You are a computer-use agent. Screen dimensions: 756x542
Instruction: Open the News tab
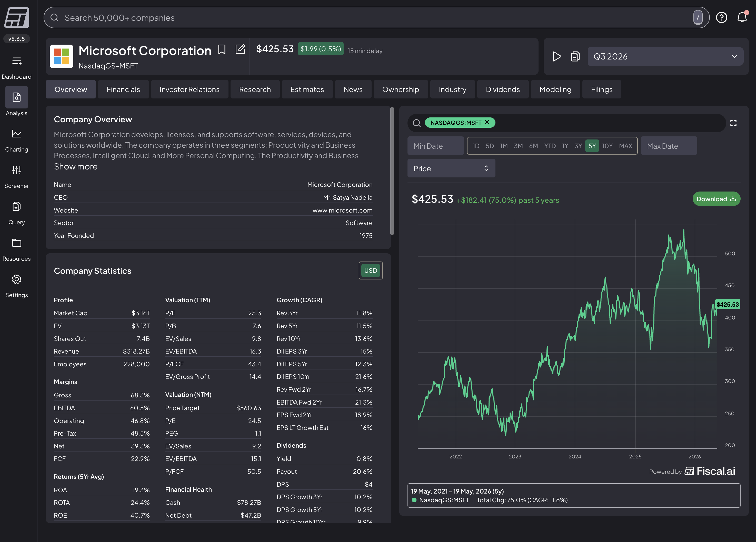tap(353, 89)
